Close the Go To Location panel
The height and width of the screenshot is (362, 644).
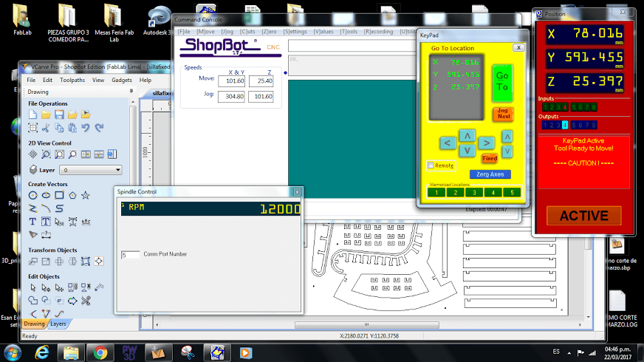(x=518, y=48)
